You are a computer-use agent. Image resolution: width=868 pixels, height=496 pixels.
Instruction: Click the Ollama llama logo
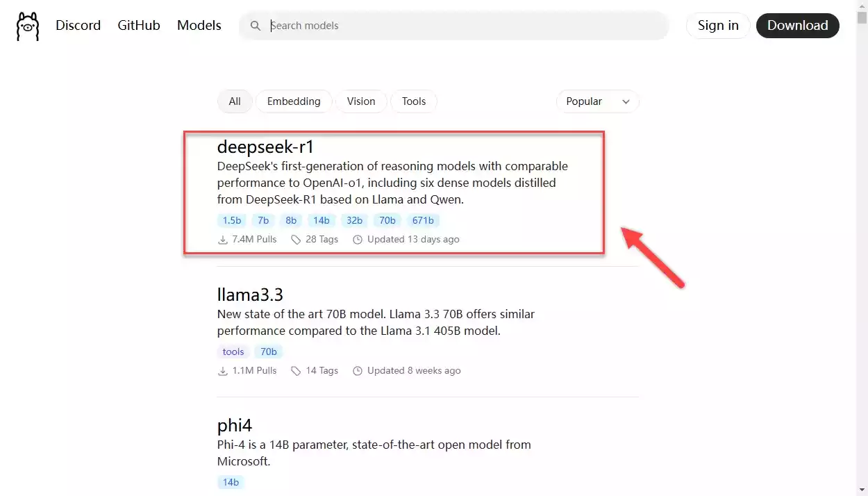(28, 26)
